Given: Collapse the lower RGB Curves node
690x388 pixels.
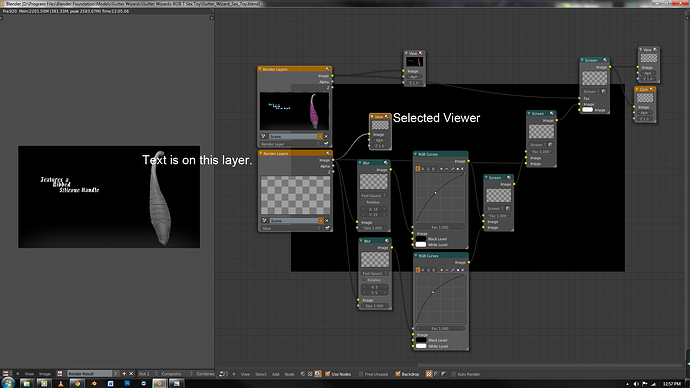Looking at the screenshot, I should (x=416, y=256).
